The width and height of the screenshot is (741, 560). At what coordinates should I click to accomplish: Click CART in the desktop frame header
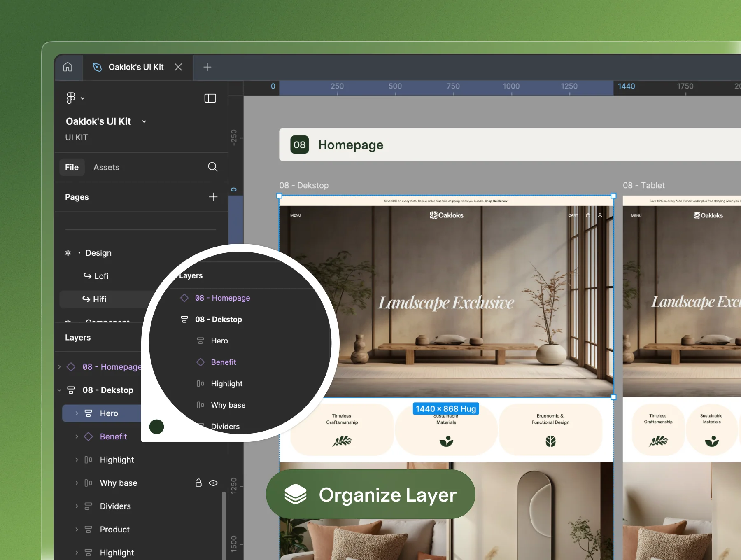(x=573, y=215)
